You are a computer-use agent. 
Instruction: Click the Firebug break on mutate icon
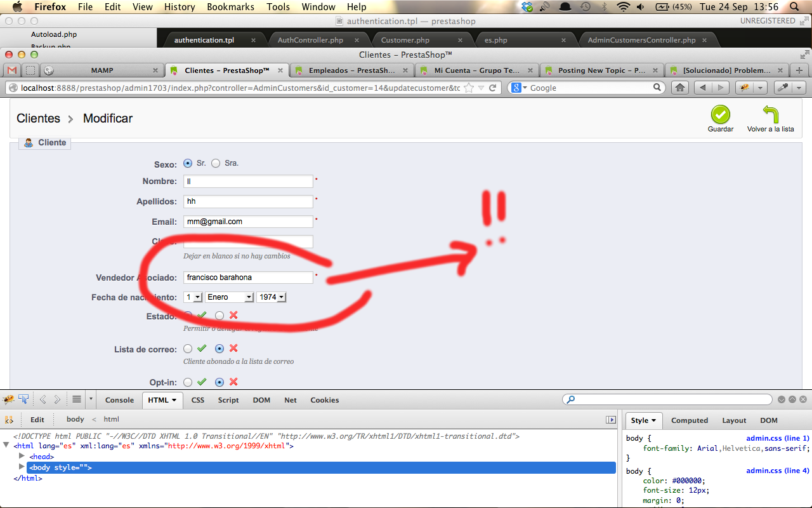[10, 420]
